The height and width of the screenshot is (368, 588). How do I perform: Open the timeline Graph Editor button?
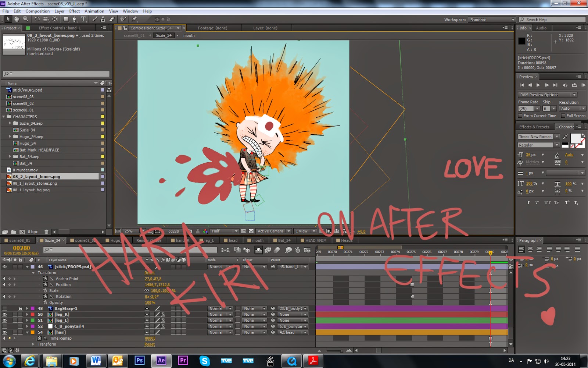(x=307, y=250)
